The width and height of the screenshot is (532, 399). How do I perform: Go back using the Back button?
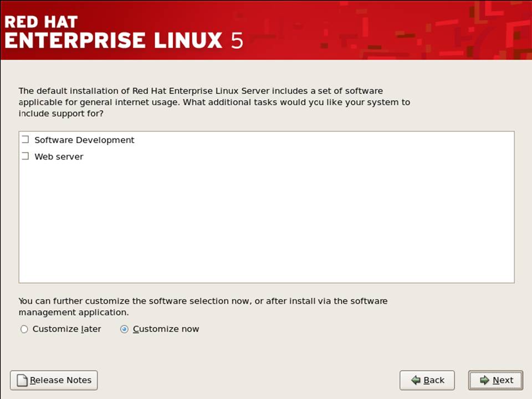[x=427, y=380]
